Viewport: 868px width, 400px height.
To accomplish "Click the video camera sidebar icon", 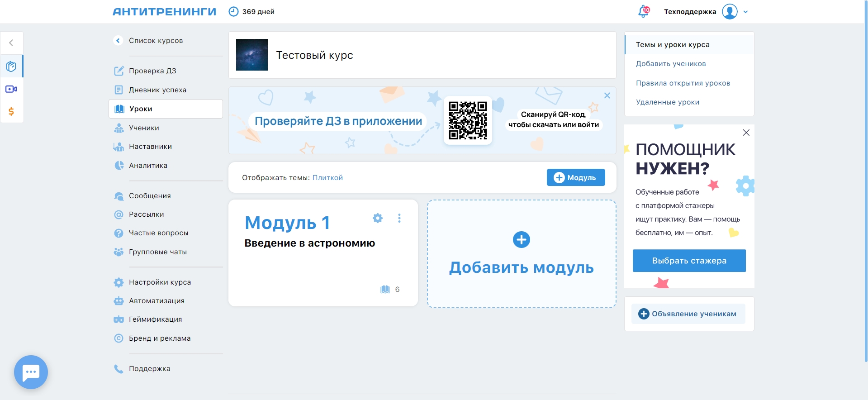I will tap(11, 89).
